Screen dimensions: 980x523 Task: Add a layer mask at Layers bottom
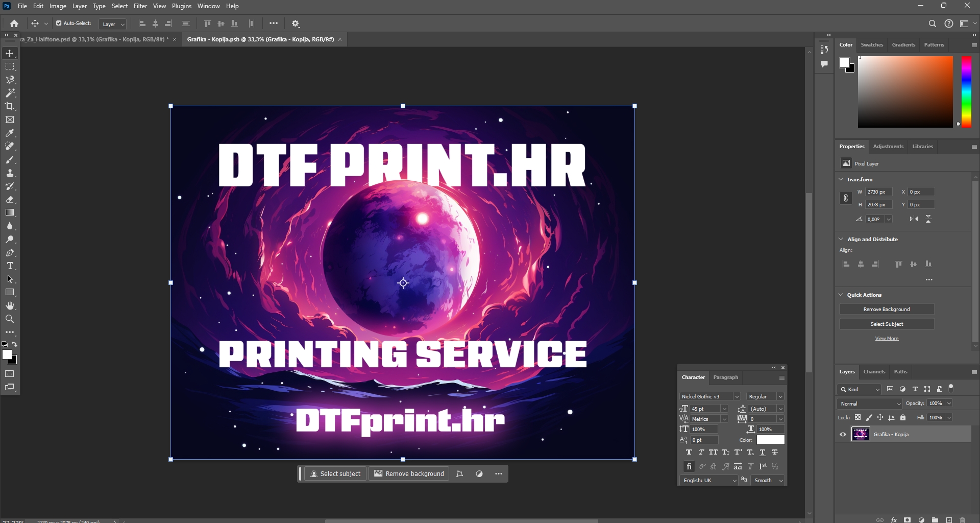pos(907,520)
